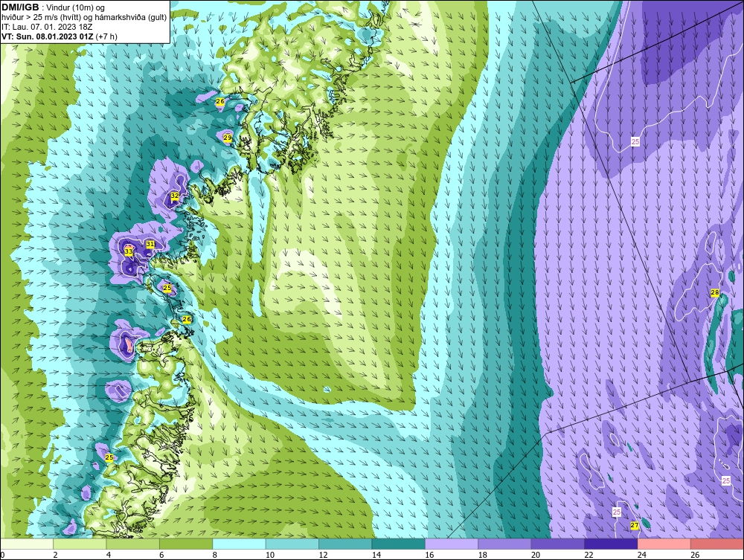This screenshot has height=560, width=744.
Task: Click the legend scale value 8
Action: [x=215, y=555]
